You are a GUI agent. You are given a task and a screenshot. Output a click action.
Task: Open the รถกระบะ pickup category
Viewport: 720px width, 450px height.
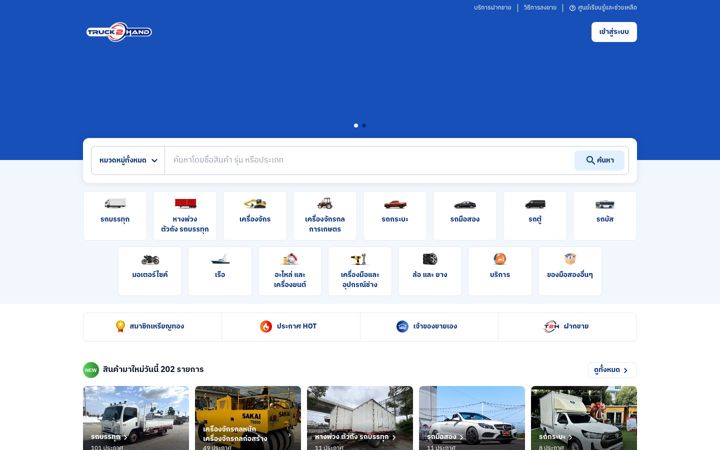pos(395,216)
